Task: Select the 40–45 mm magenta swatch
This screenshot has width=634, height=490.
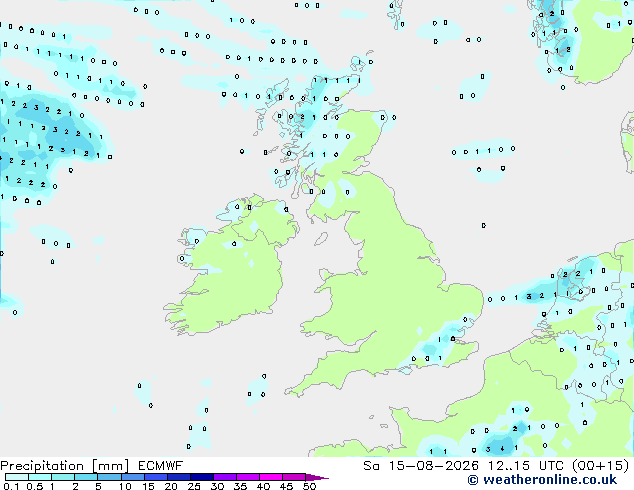Action: click(271, 477)
